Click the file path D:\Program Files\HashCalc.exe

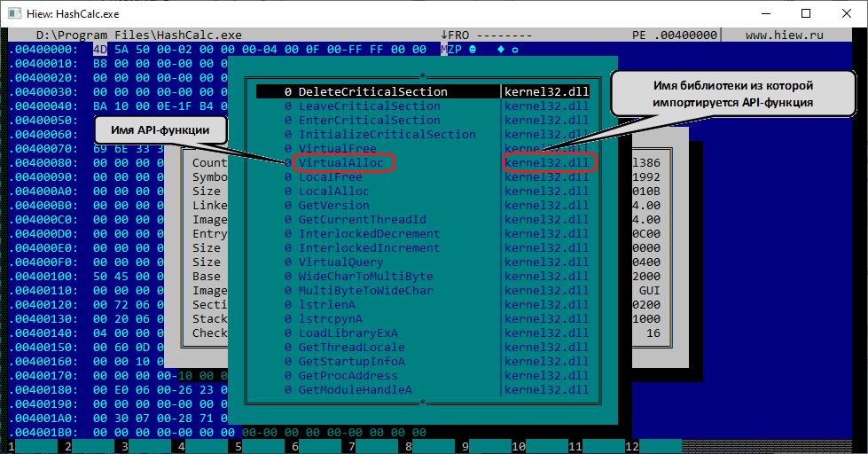139,35
